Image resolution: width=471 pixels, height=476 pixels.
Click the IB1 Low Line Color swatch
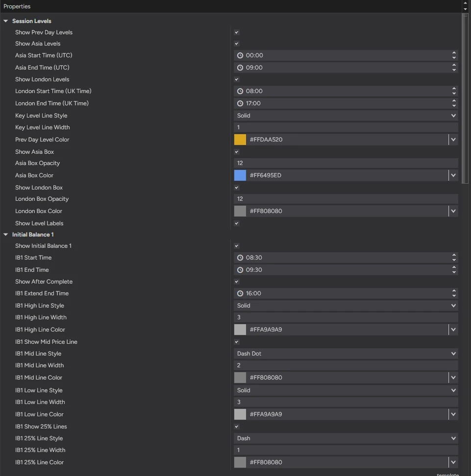[240, 414]
